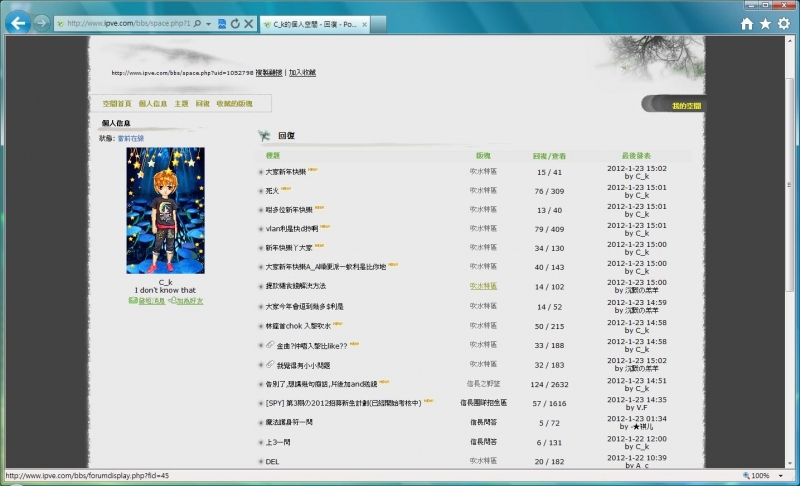
Task: Click the 2012-1-22 12:00 by C_k entry
Action: pyautogui.click(x=636, y=442)
